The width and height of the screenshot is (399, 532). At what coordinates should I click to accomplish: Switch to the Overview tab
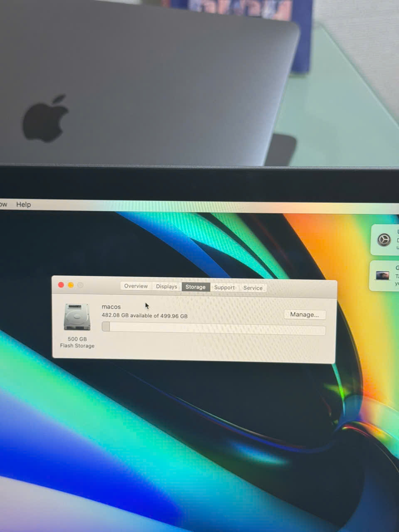[136, 286]
